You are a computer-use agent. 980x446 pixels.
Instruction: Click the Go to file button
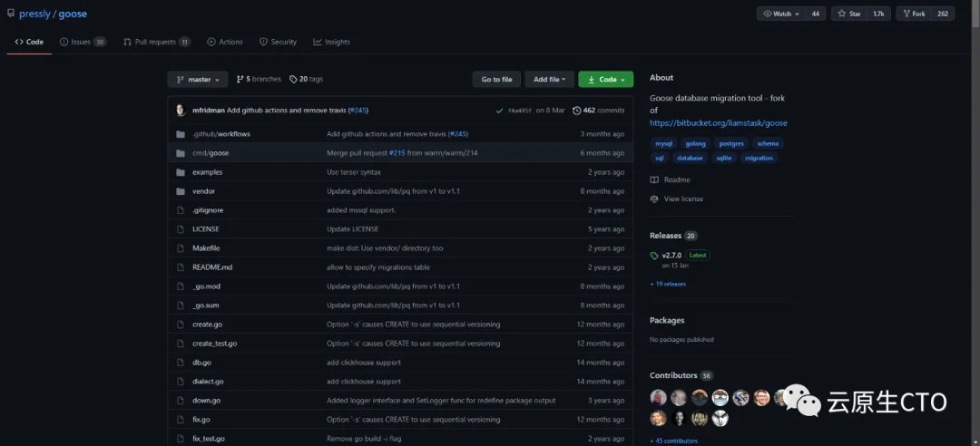(496, 80)
